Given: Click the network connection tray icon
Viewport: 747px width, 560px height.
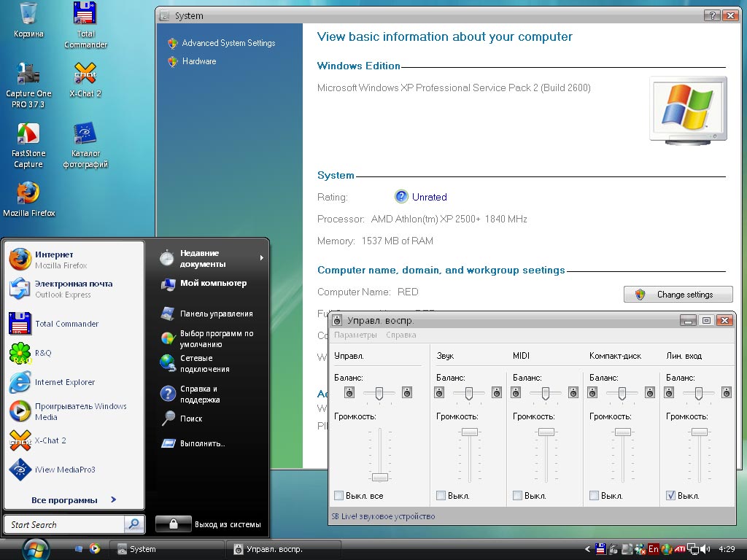Looking at the screenshot, I should pyautogui.click(x=693, y=549).
